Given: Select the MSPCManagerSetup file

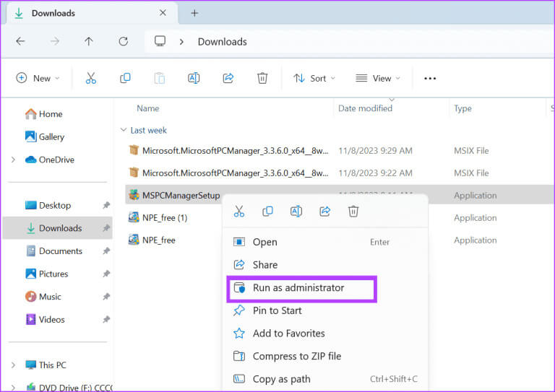Looking at the screenshot, I should (174, 195).
